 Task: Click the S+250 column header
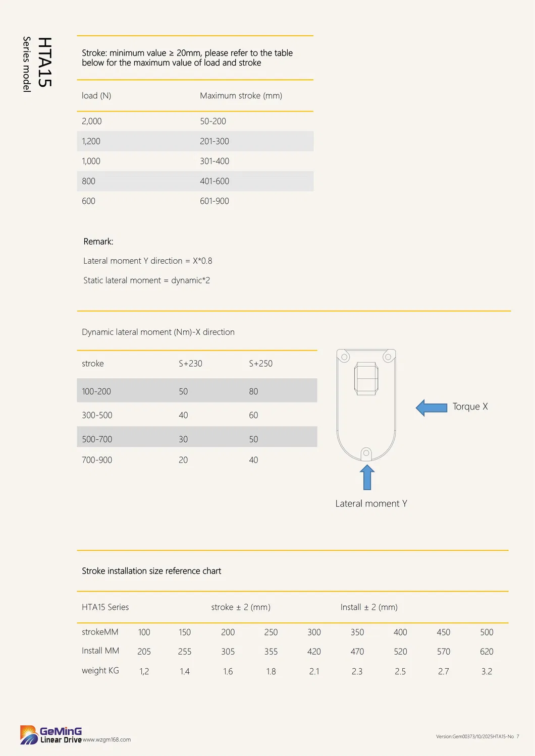[260, 364]
